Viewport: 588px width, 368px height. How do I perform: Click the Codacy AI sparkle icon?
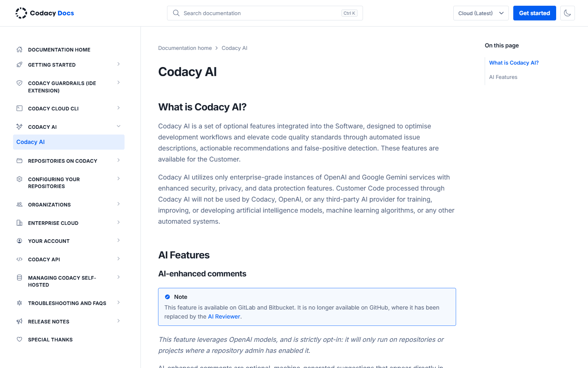click(x=19, y=127)
